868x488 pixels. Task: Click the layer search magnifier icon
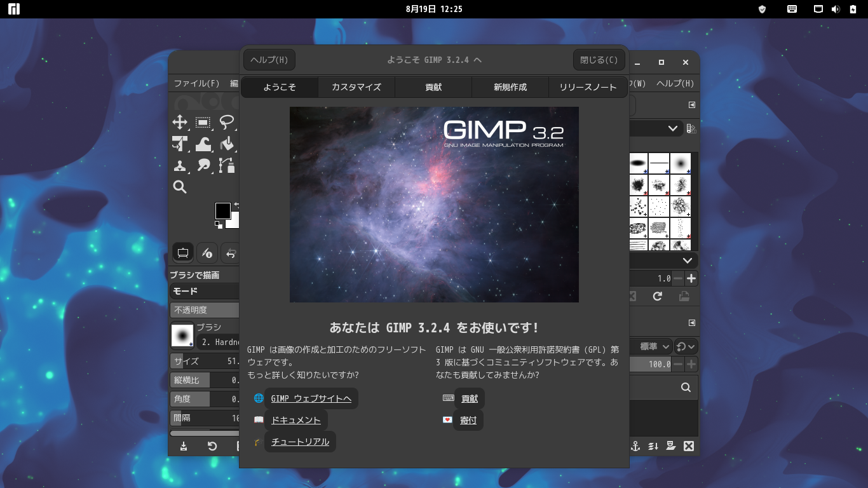tap(686, 388)
